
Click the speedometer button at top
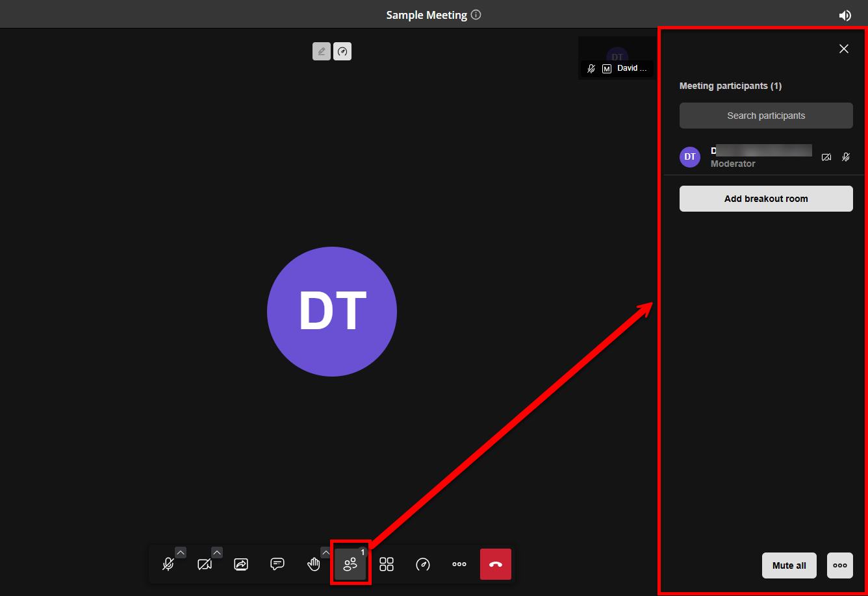click(342, 51)
